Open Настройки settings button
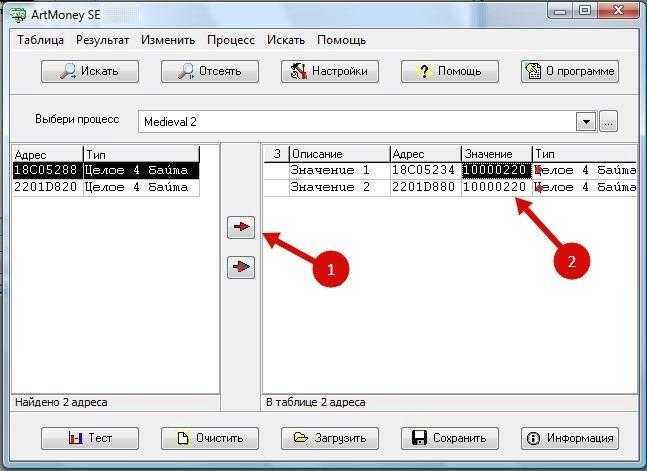Image resolution: width=647 pixels, height=471 pixels. pyautogui.click(x=330, y=71)
